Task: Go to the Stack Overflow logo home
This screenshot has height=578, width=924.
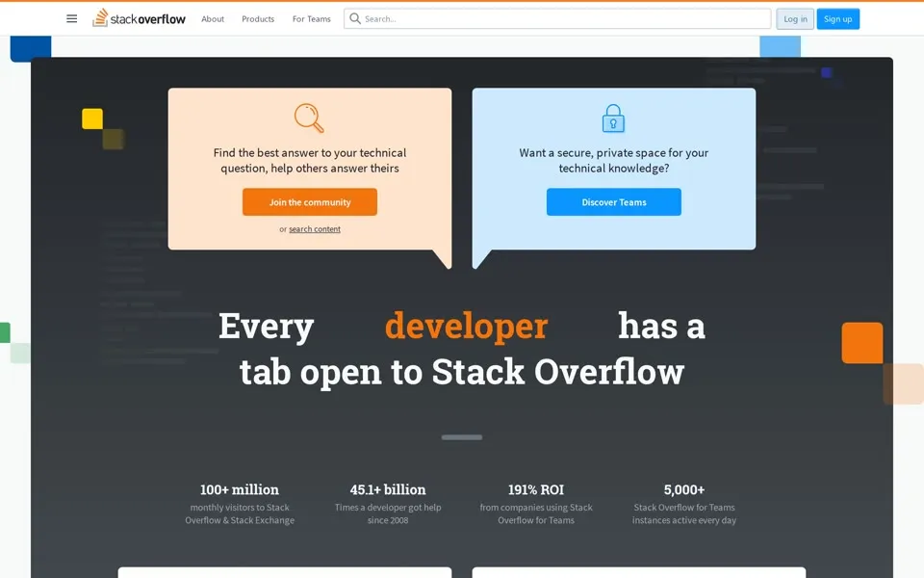Action: 139,18
